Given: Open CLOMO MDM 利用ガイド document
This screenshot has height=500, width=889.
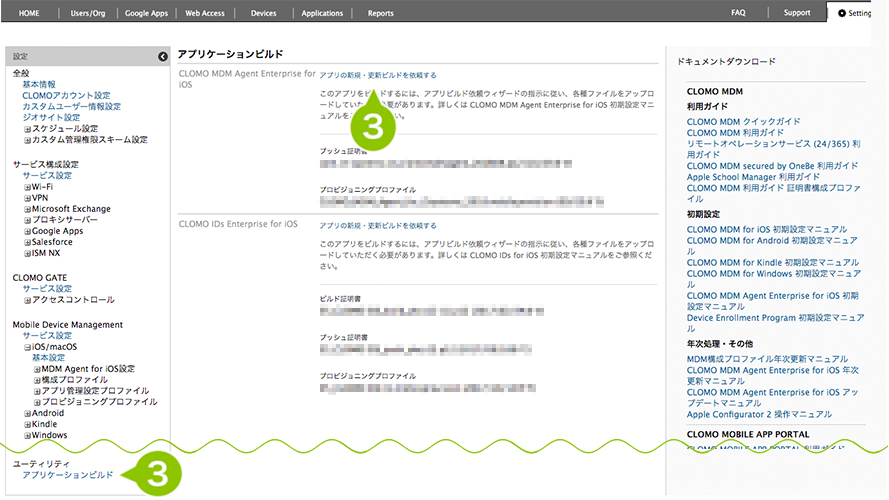Looking at the screenshot, I should tap(735, 133).
